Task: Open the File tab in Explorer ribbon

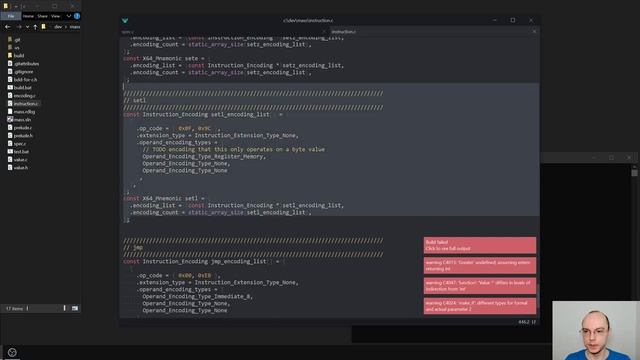Action: pos(11,16)
